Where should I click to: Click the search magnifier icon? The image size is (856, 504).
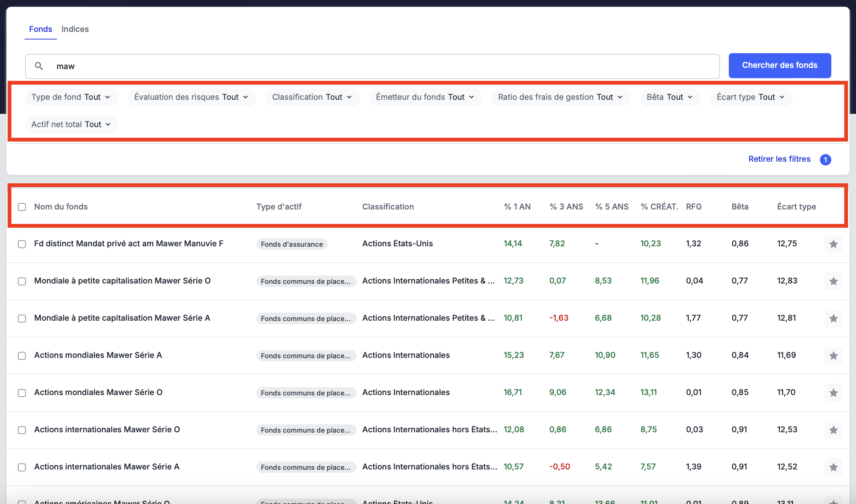[39, 66]
